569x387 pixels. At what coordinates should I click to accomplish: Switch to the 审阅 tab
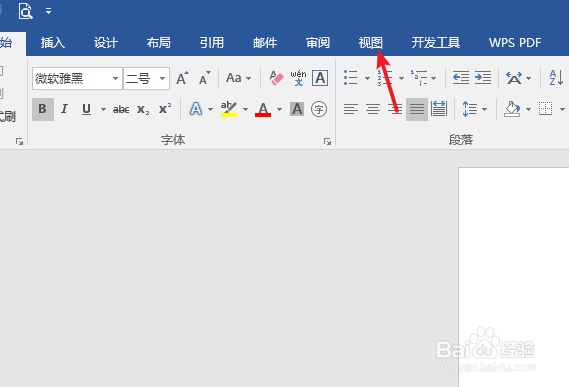click(x=318, y=43)
